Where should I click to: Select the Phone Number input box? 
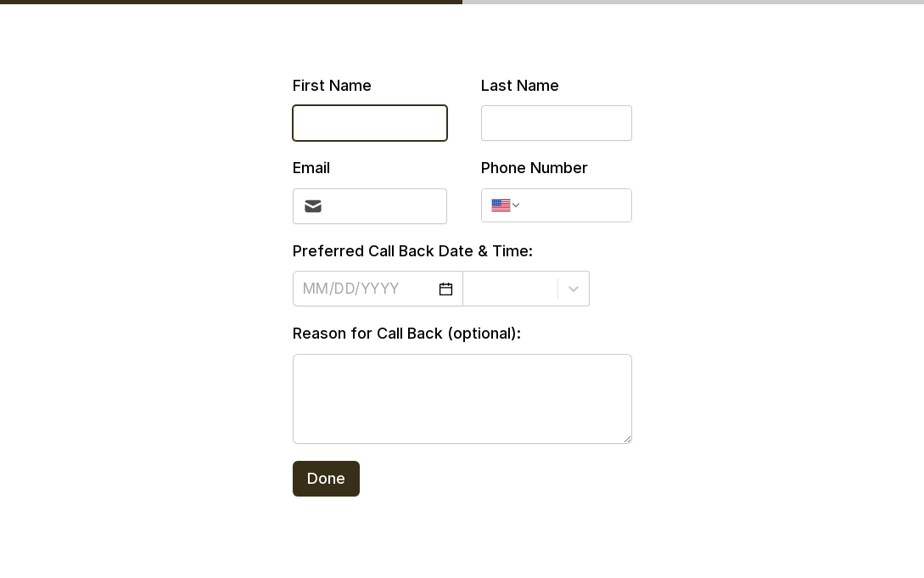(x=575, y=205)
